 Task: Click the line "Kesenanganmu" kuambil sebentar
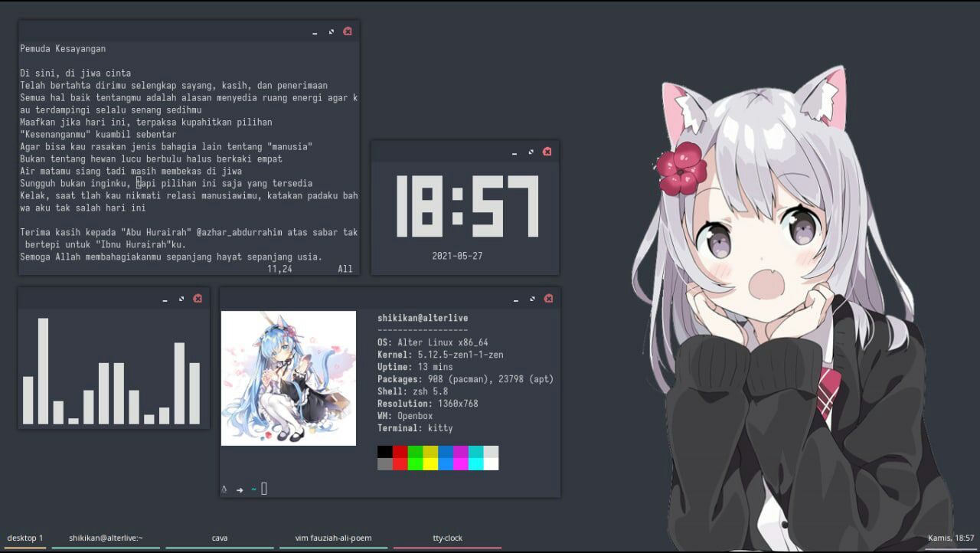pyautogui.click(x=98, y=135)
